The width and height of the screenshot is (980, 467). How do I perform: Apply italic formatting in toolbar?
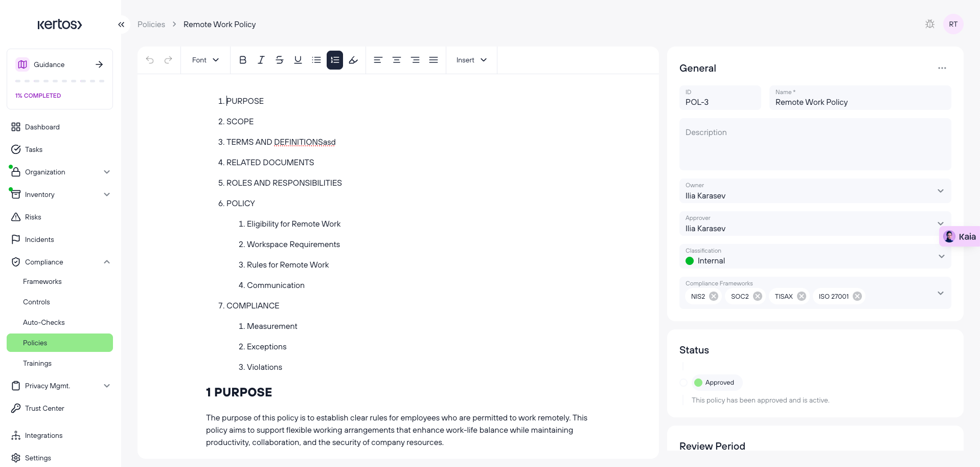[261, 60]
